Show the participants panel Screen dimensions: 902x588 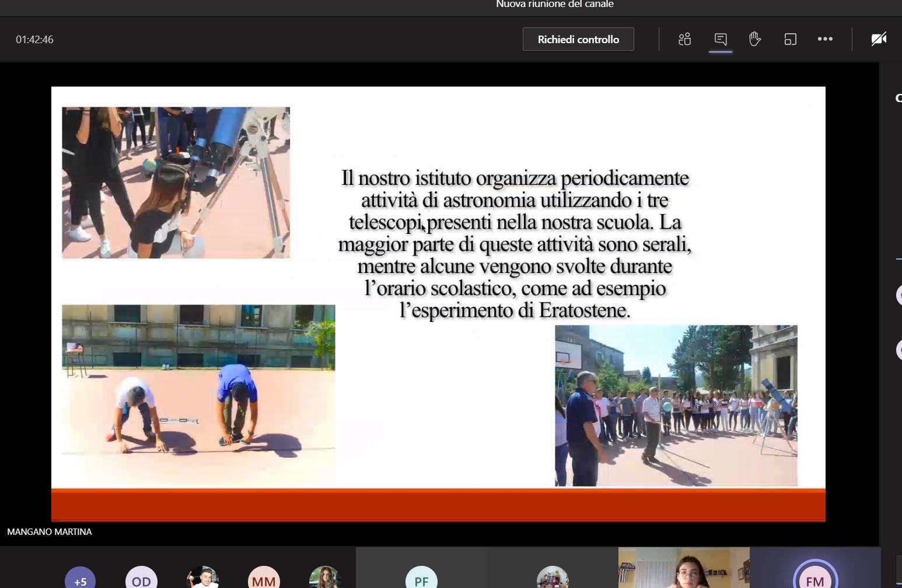[684, 39]
